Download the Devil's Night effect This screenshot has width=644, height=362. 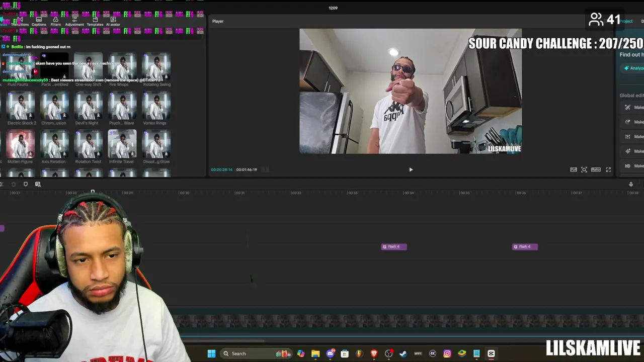point(98,116)
